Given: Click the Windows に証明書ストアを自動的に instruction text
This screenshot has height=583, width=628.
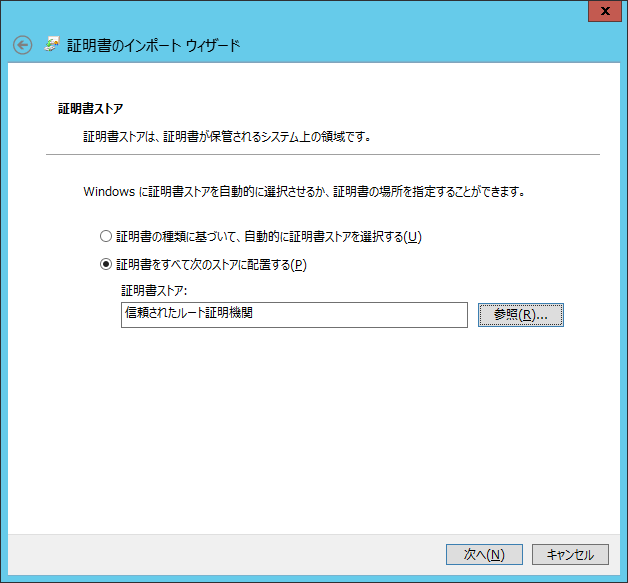Looking at the screenshot, I should tap(304, 191).
